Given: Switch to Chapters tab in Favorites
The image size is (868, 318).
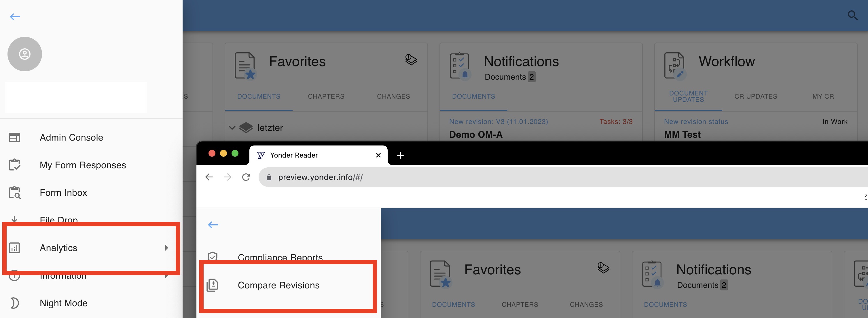Looking at the screenshot, I should pyautogui.click(x=326, y=96).
